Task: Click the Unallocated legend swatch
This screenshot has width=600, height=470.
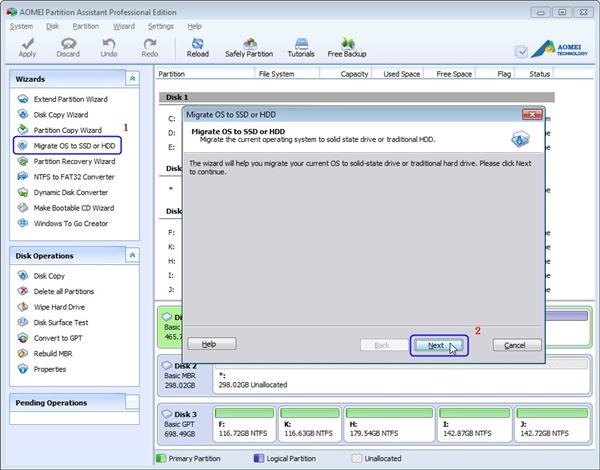Action: (356, 458)
